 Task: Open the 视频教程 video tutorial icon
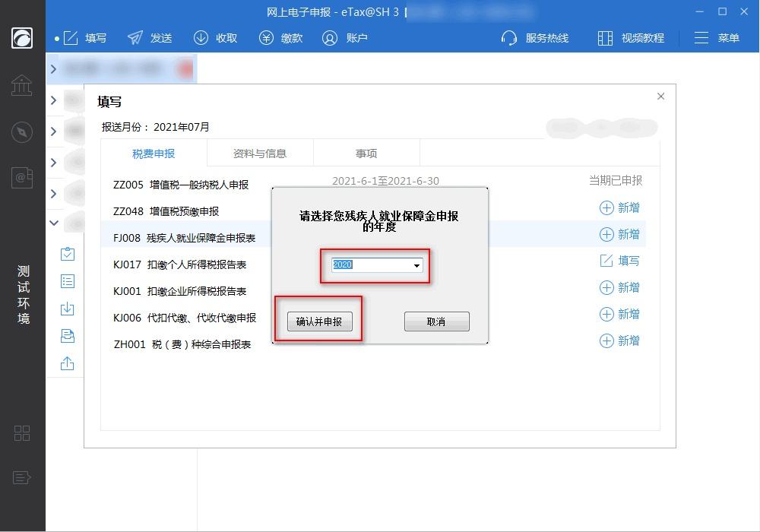point(605,38)
